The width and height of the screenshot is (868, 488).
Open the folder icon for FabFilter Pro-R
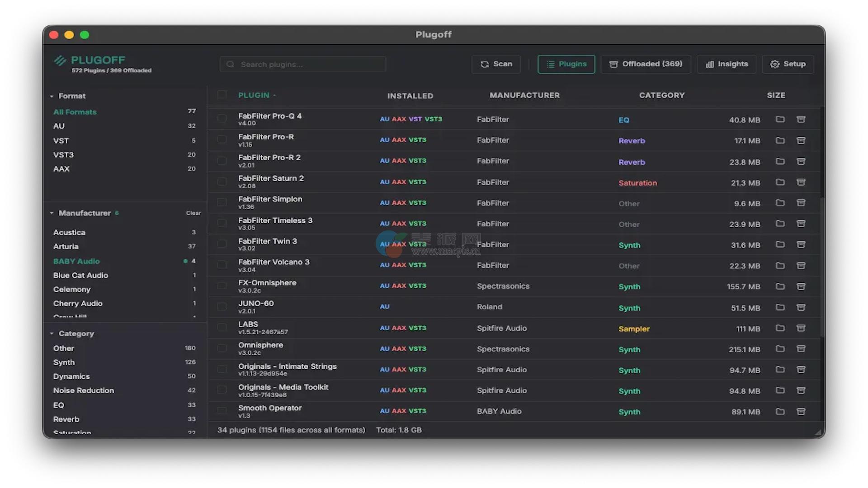click(780, 141)
